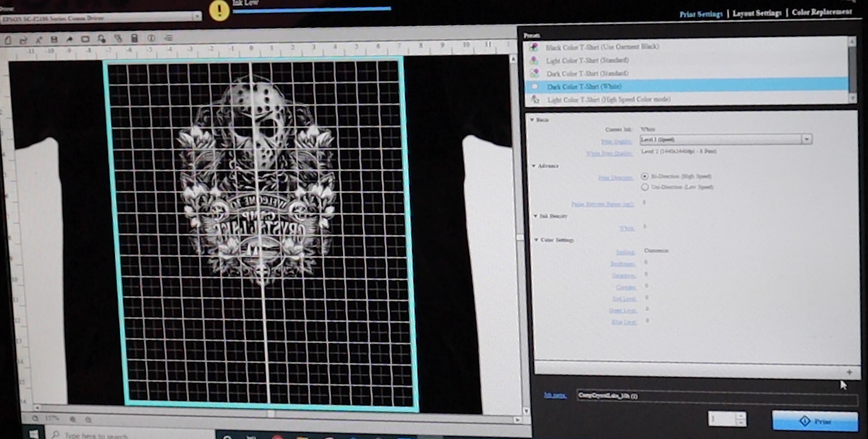Screen dimensions: 868x439
Task: Select Uni-Direction (Low Speed) radio button
Action: pos(645,187)
